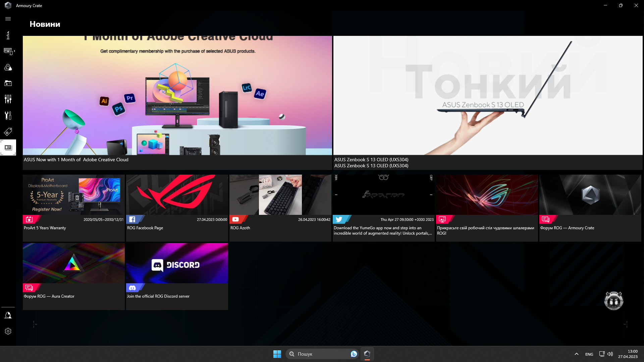Open the Settings gear icon in the sidebar

click(x=8, y=331)
